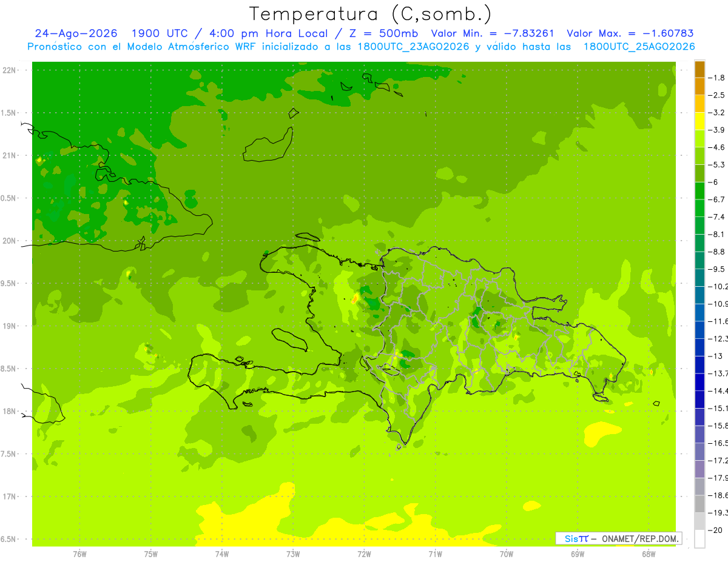Screen dimensions: 728x562
Task: Click the '17N' latitude label
Action: pos(10,497)
